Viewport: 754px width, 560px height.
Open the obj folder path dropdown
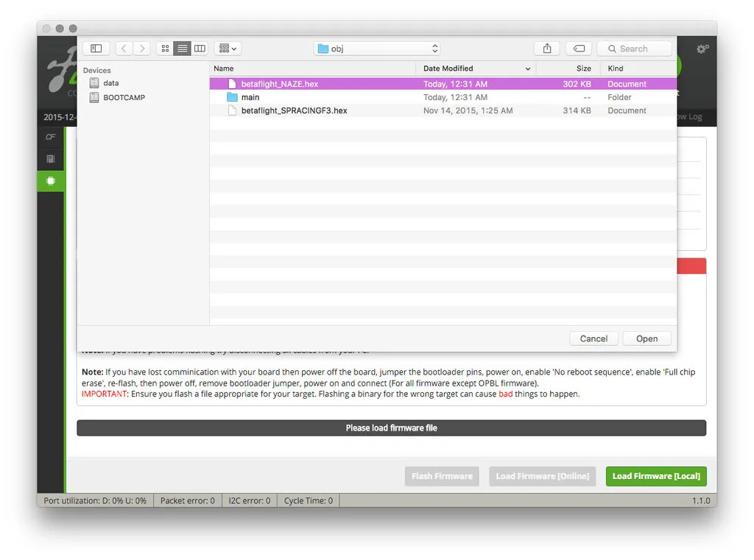click(x=377, y=49)
